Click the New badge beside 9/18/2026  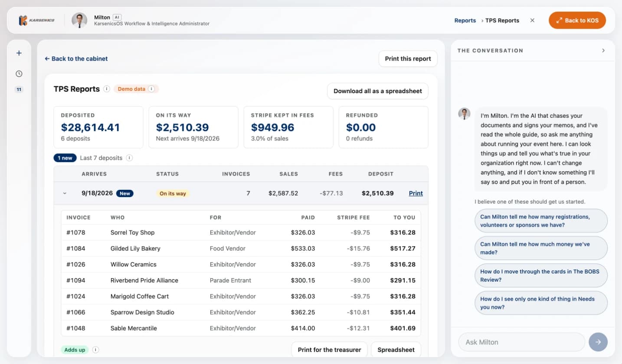[125, 193]
